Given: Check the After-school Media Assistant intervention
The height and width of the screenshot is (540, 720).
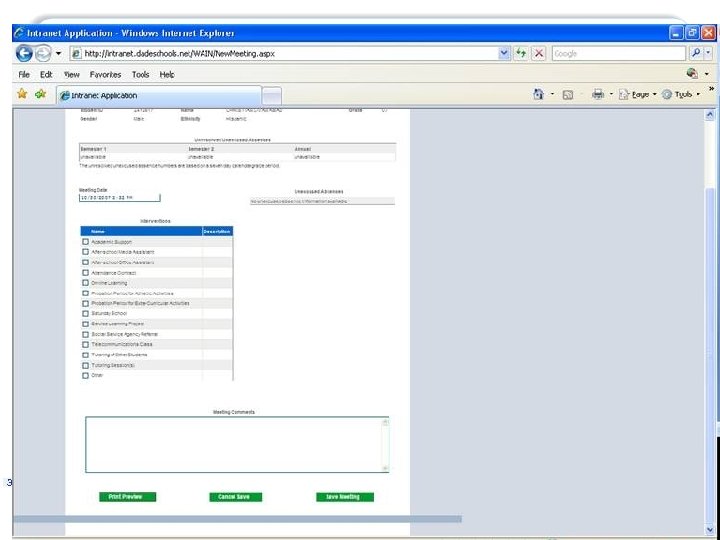Looking at the screenshot, I should pos(85,252).
